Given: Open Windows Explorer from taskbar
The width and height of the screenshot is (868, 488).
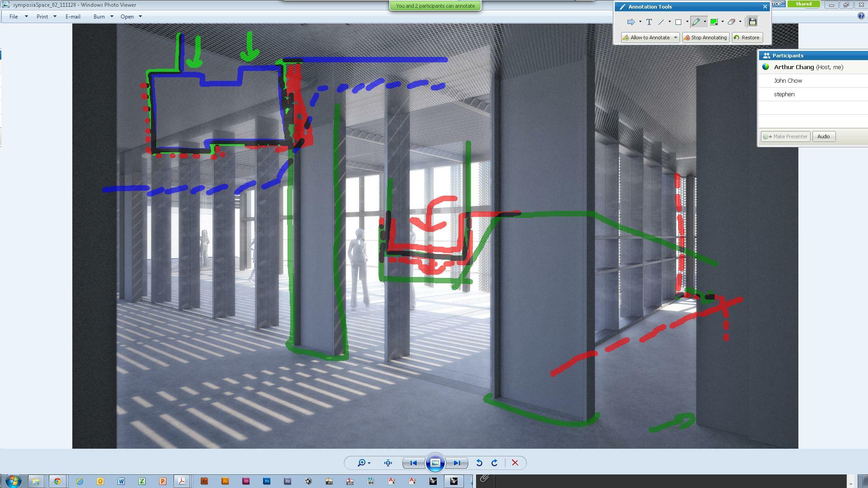Looking at the screenshot, I should pyautogui.click(x=36, y=481).
